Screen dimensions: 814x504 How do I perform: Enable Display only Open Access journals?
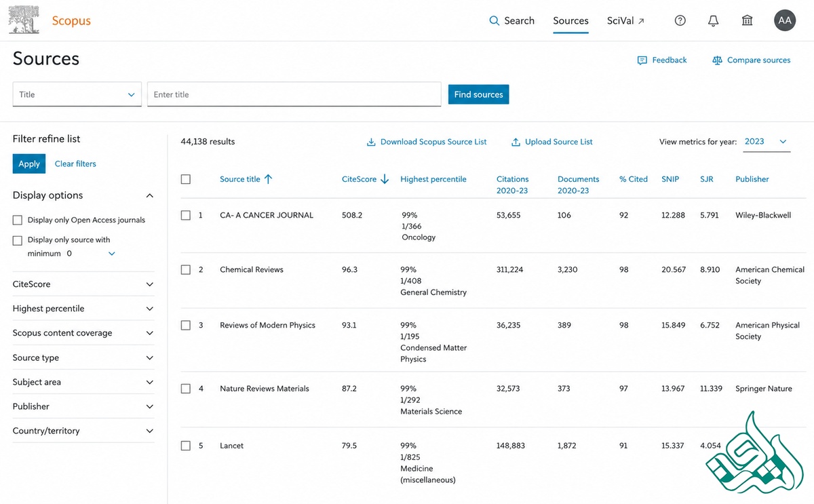point(18,220)
